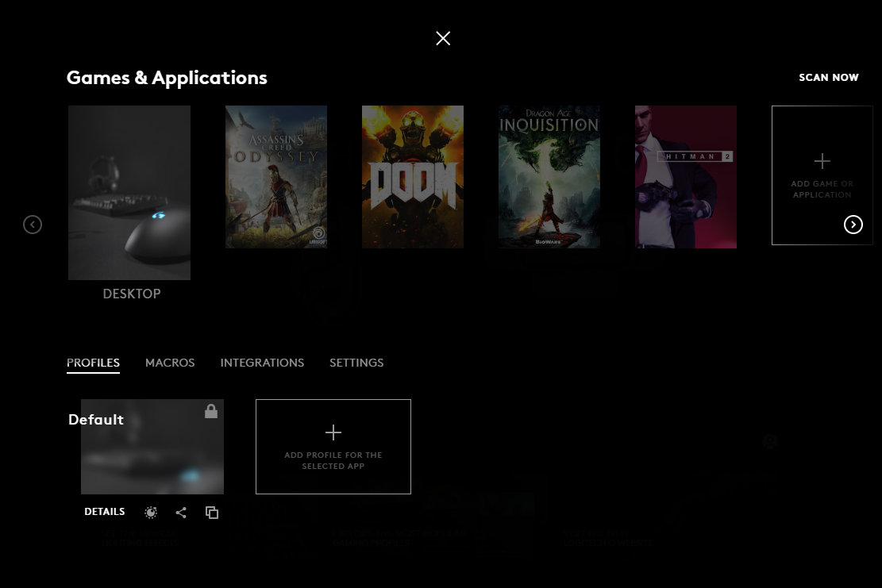Screen dimensions: 882x588
Task: Select the Assassin's Creed Odyssey game cover
Action: 276,176
